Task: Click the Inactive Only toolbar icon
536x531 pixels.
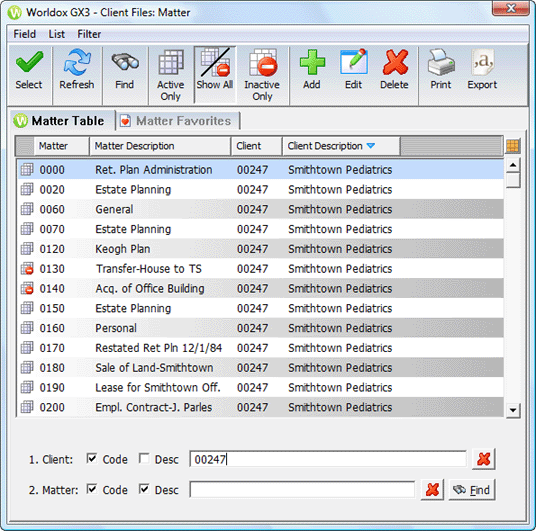Action: coord(262,62)
